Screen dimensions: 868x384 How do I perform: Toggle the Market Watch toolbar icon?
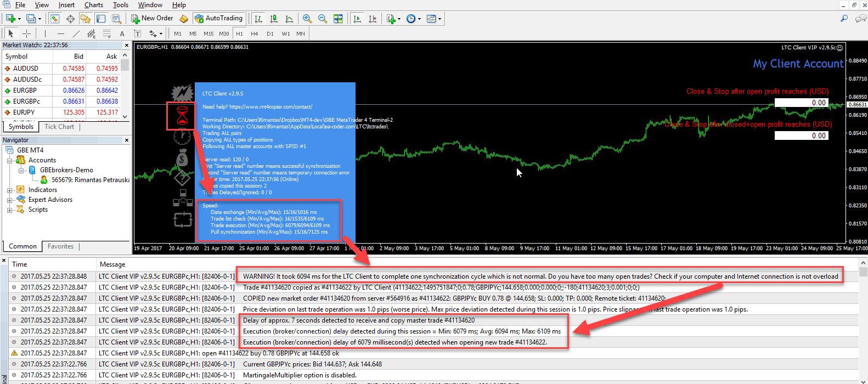(54, 19)
